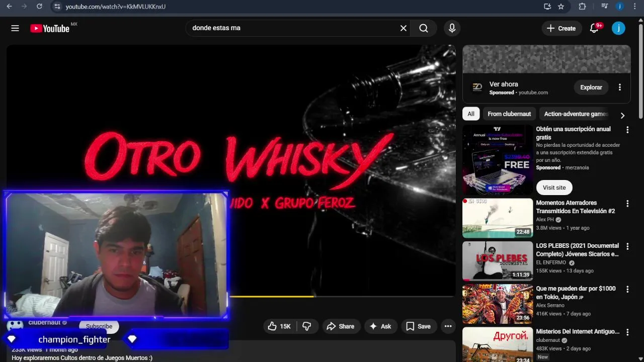Click Visit site on the ad
Screen dimensions: 644x362
[554, 188]
